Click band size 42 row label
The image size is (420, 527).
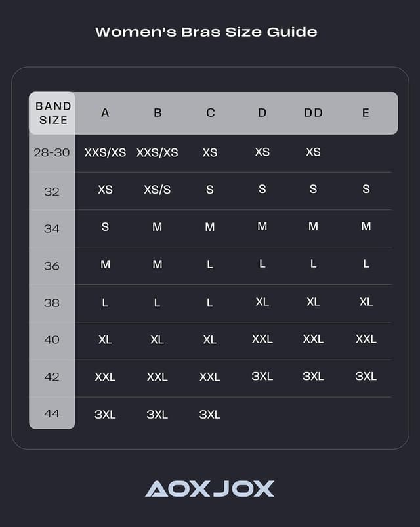[52, 377]
